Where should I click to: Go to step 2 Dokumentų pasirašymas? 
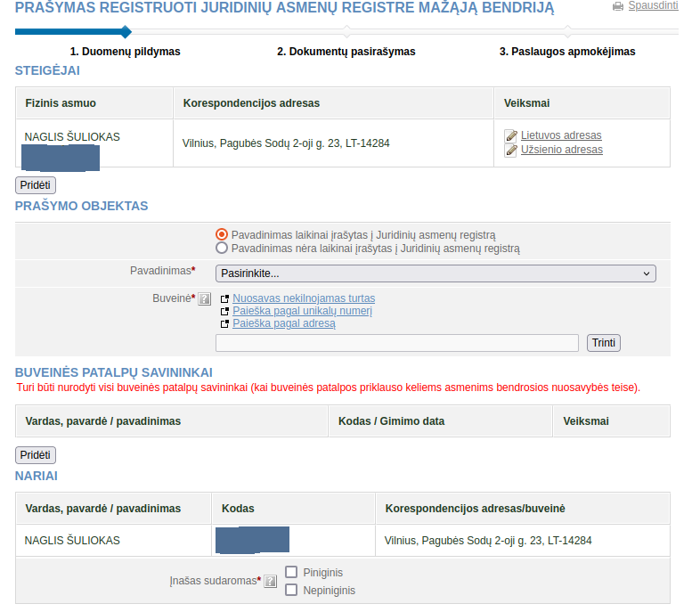[346, 52]
